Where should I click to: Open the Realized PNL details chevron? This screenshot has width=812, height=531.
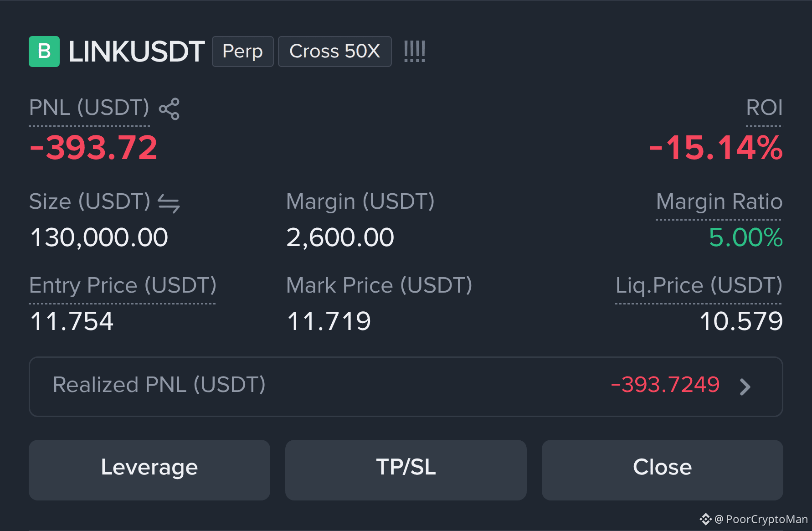(745, 387)
